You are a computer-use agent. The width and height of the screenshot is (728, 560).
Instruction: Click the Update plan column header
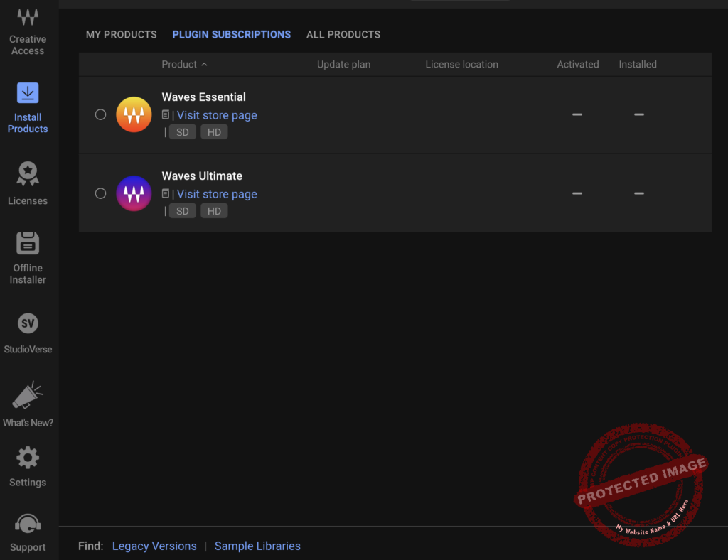tap(343, 65)
